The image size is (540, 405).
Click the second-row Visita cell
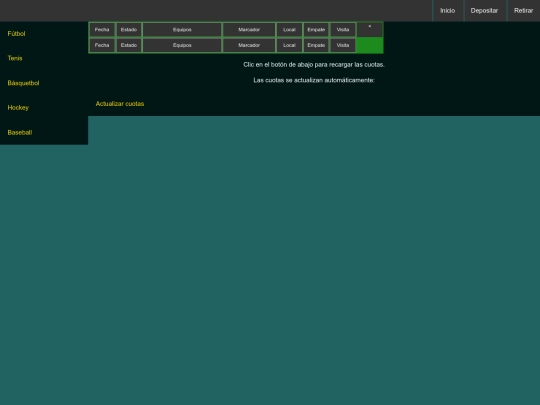point(343,45)
